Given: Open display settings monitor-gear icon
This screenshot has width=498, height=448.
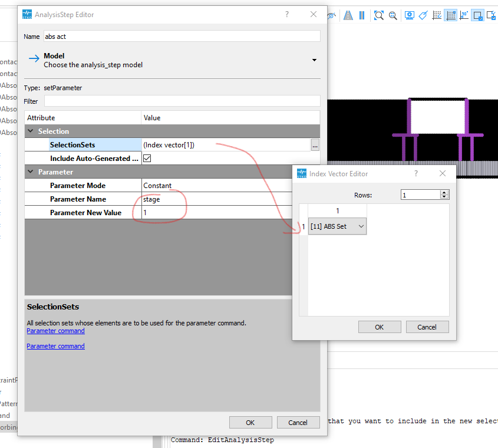Looking at the screenshot, I should point(410,15).
